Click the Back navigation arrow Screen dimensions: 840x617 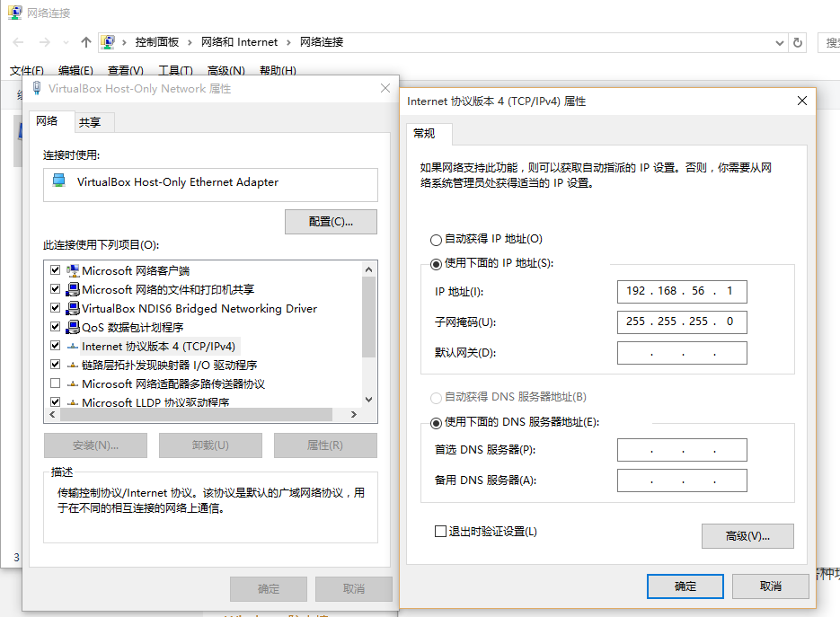[x=17, y=41]
